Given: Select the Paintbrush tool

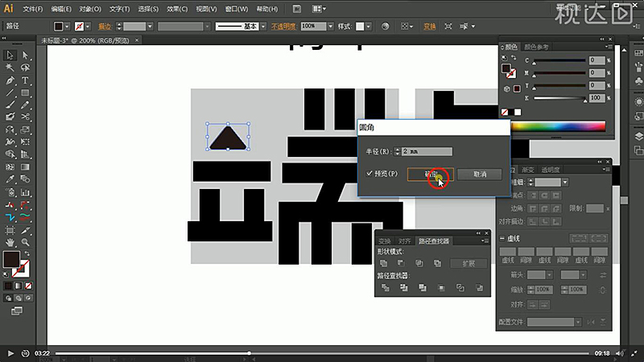Looking at the screenshot, I should [x=10, y=105].
